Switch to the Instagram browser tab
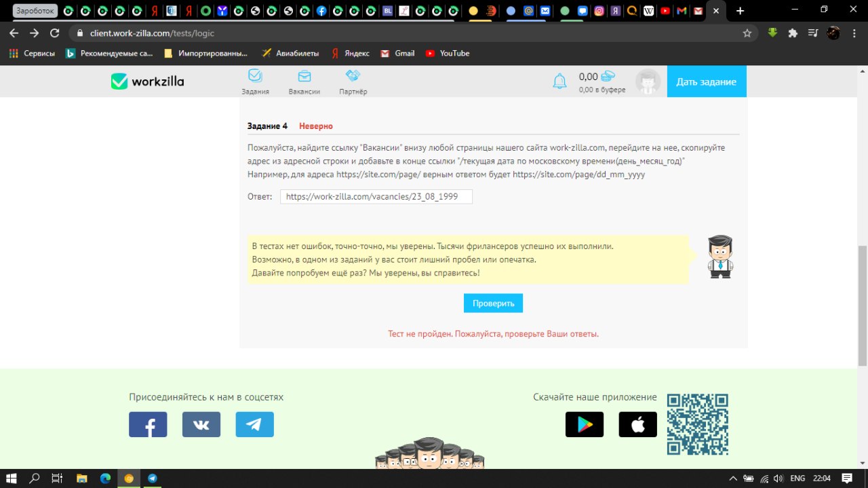This screenshot has height=488, width=868. (599, 11)
